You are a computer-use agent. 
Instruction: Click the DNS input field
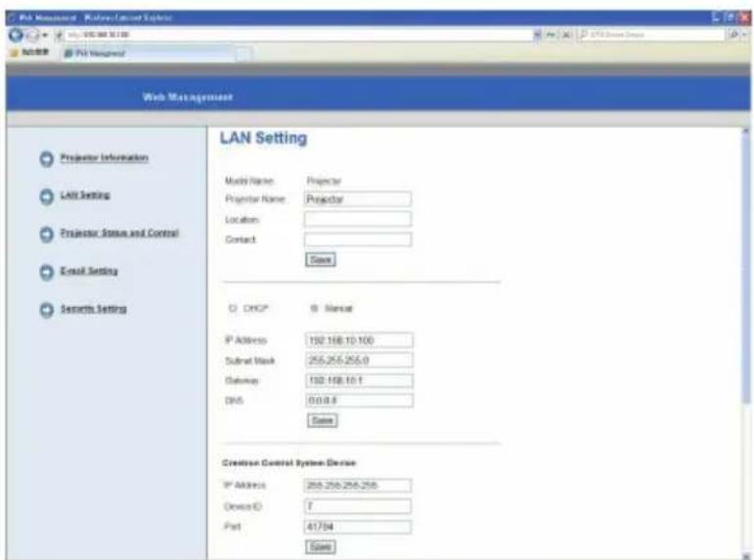(359, 401)
